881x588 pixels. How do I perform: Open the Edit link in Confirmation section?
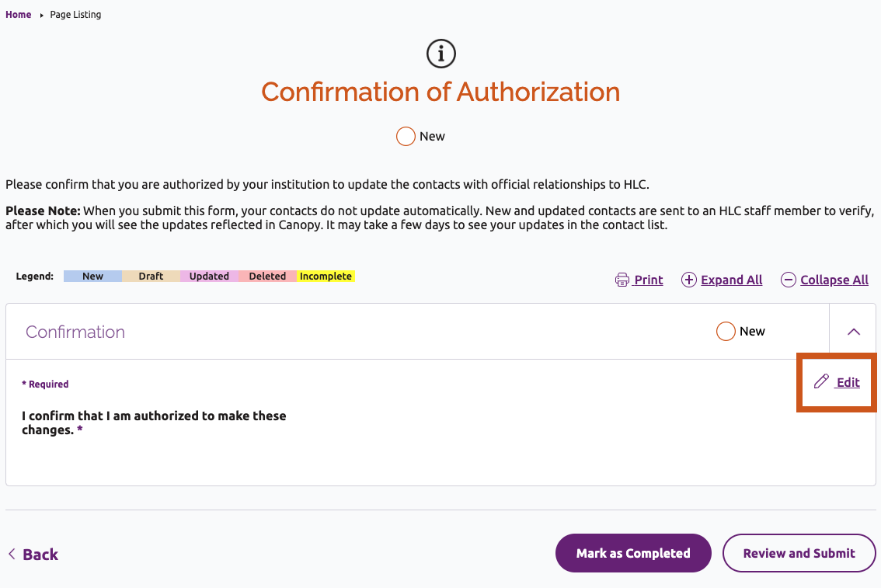point(848,382)
